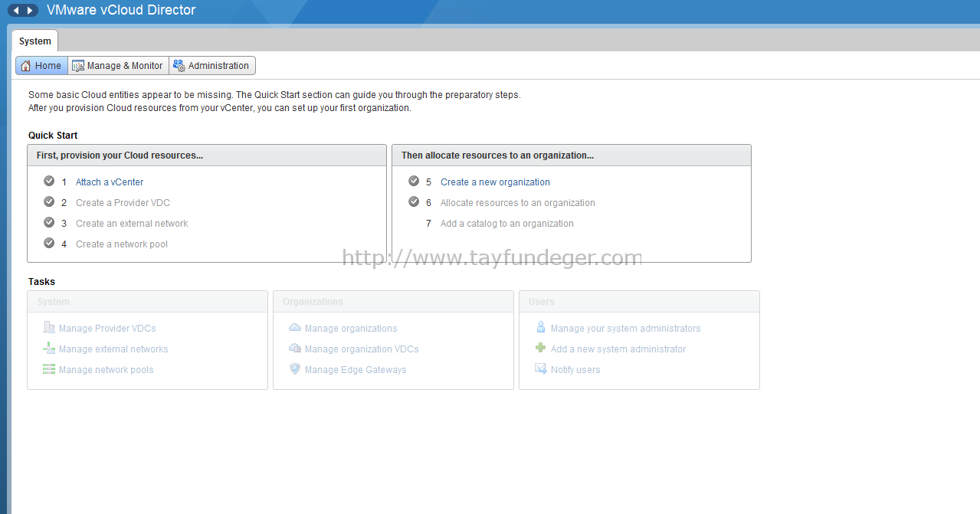Click Create an external network
The width and height of the screenshot is (980, 514).
(132, 224)
